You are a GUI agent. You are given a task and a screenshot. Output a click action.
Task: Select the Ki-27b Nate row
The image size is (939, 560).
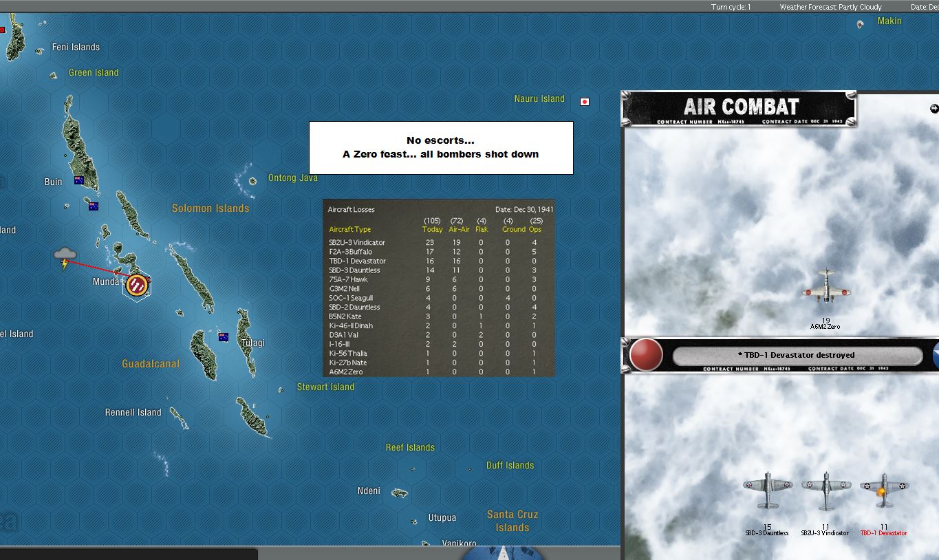pyautogui.click(x=439, y=363)
